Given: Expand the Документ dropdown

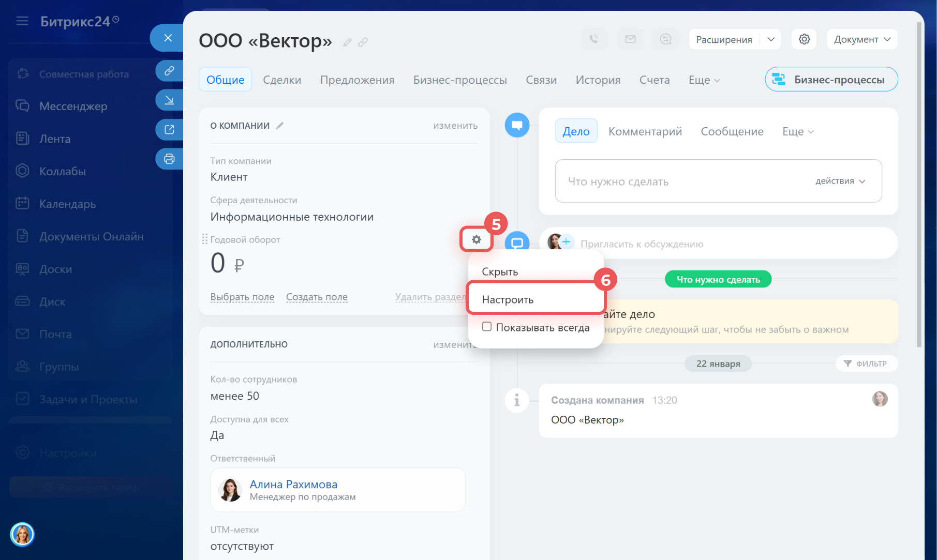Looking at the screenshot, I should (861, 39).
